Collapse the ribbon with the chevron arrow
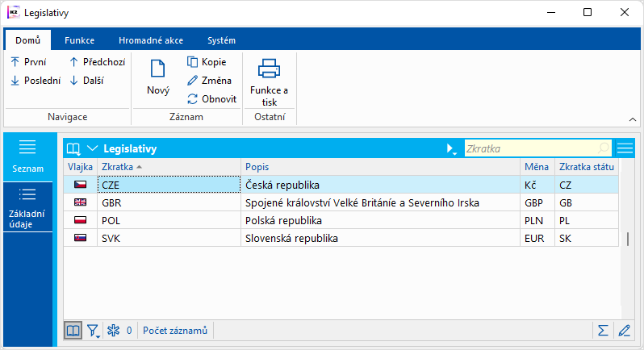The height and width of the screenshot is (350, 644). pyautogui.click(x=633, y=119)
